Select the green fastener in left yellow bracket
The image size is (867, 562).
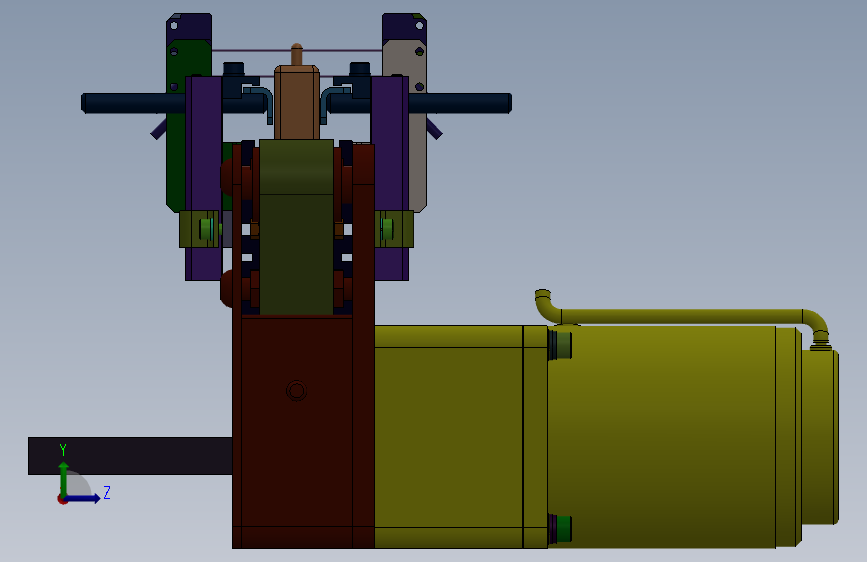(x=207, y=228)
